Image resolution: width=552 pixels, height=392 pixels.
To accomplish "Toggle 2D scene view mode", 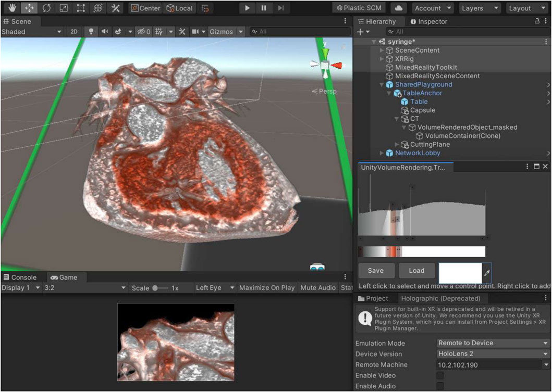I will pyautogui.click(x=74, y=32).
